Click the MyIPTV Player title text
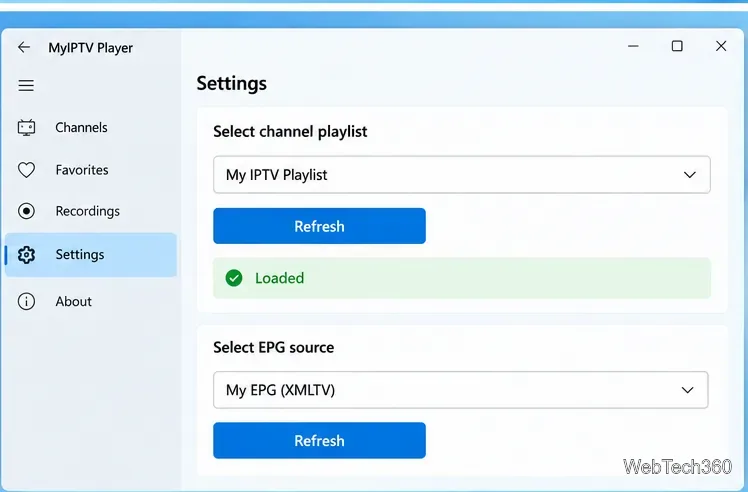The width and height of the screenshot is (748, 492). coord(91,48)
